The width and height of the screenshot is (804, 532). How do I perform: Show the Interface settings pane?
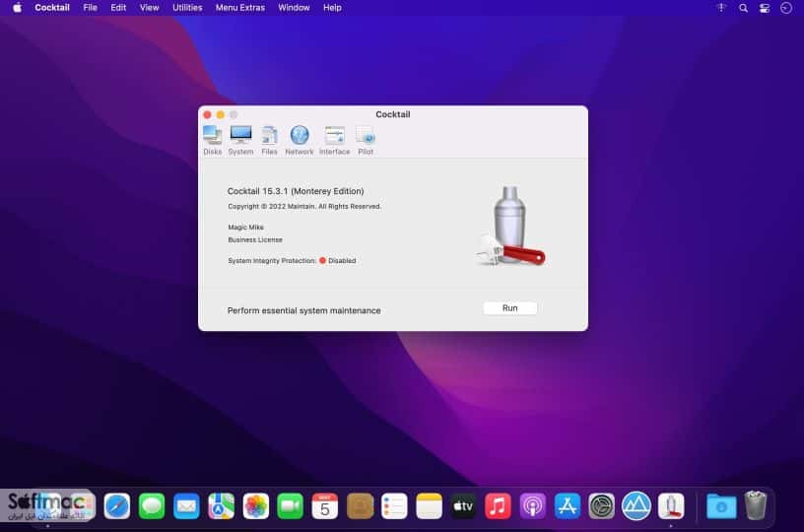click(x=334, y=140)
